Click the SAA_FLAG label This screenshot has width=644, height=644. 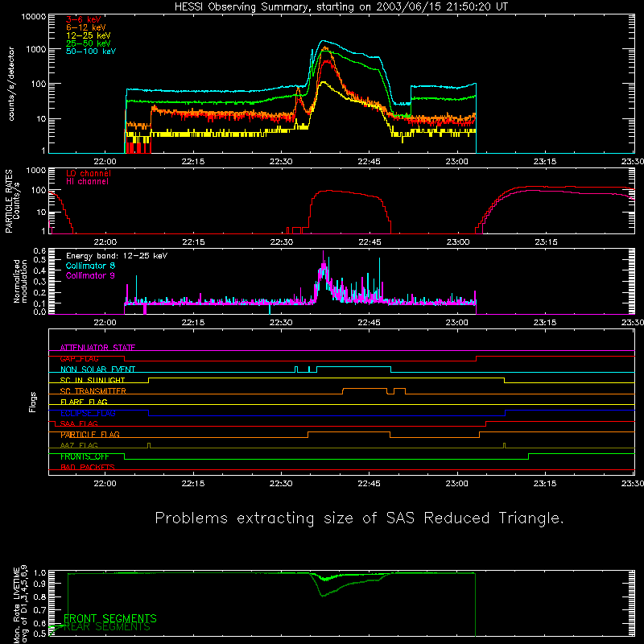[x=79, y=423]
